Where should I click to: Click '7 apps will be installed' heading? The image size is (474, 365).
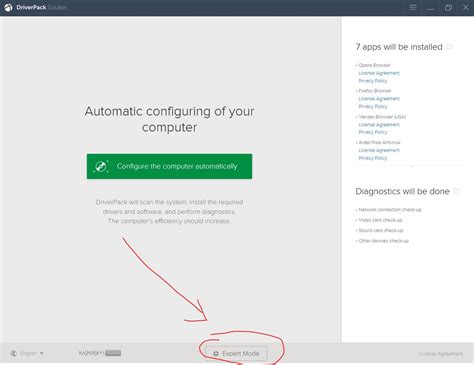click(399, 47)
